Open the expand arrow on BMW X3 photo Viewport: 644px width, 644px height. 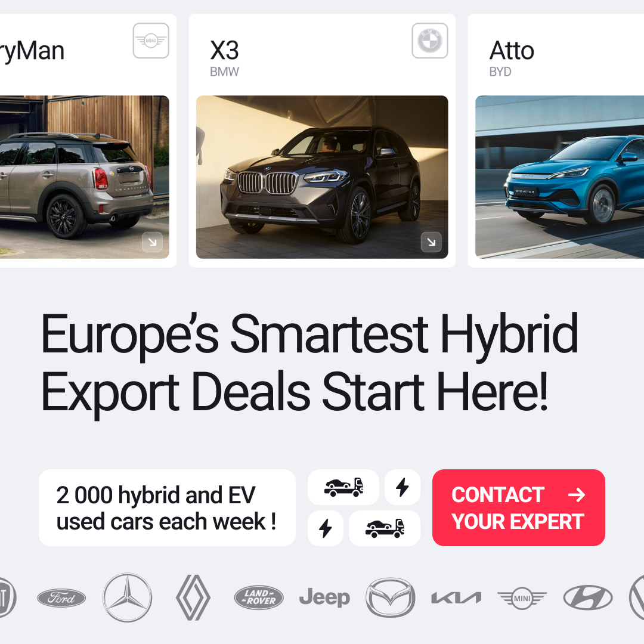(x=431, y=242)
